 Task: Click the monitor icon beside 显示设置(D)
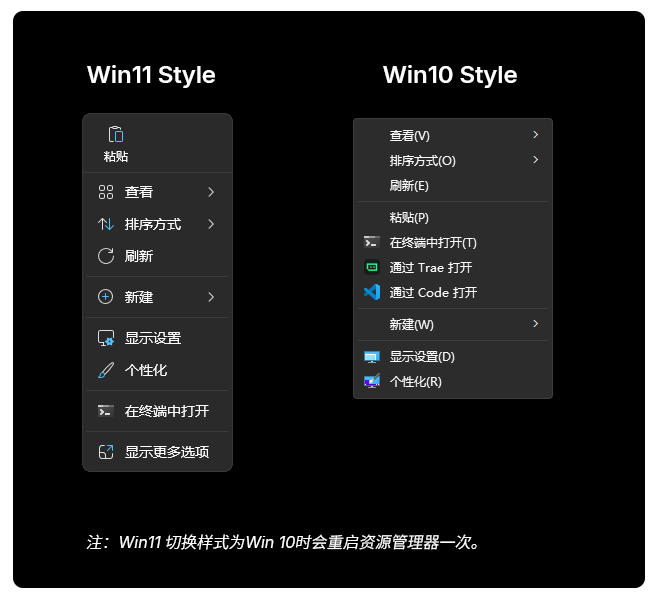372,357
